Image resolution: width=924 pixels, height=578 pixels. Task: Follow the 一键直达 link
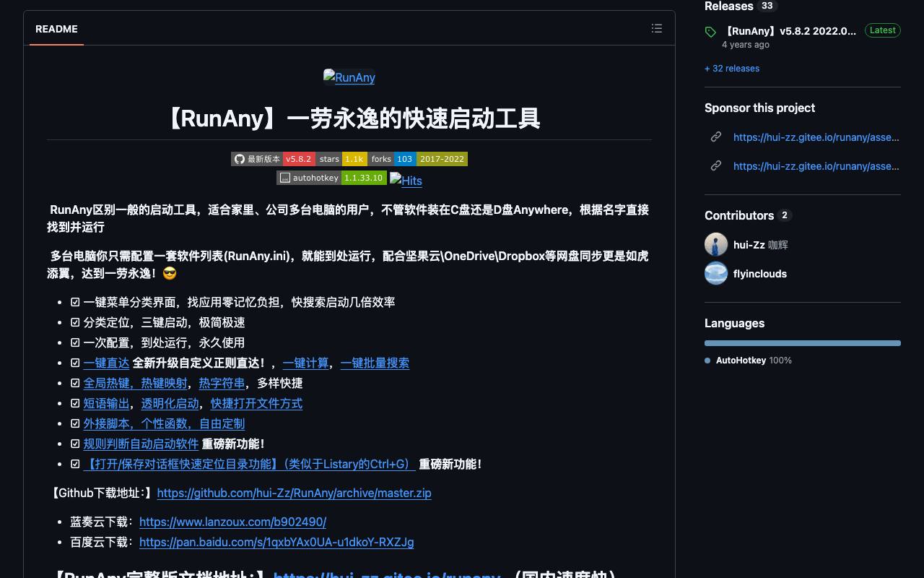click(106, 363)
